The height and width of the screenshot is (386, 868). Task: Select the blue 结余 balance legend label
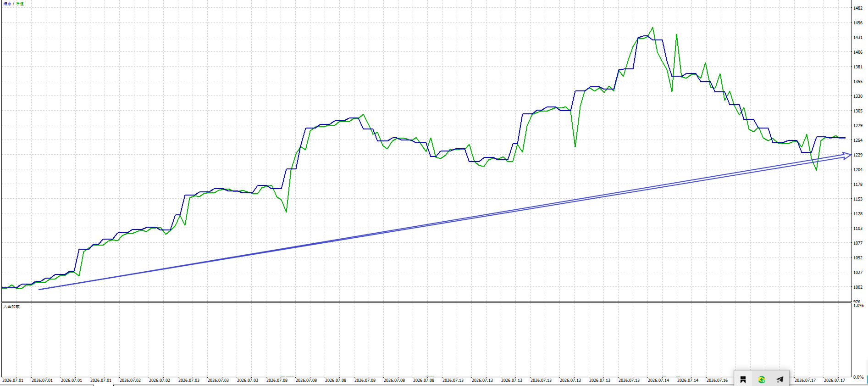7,4
